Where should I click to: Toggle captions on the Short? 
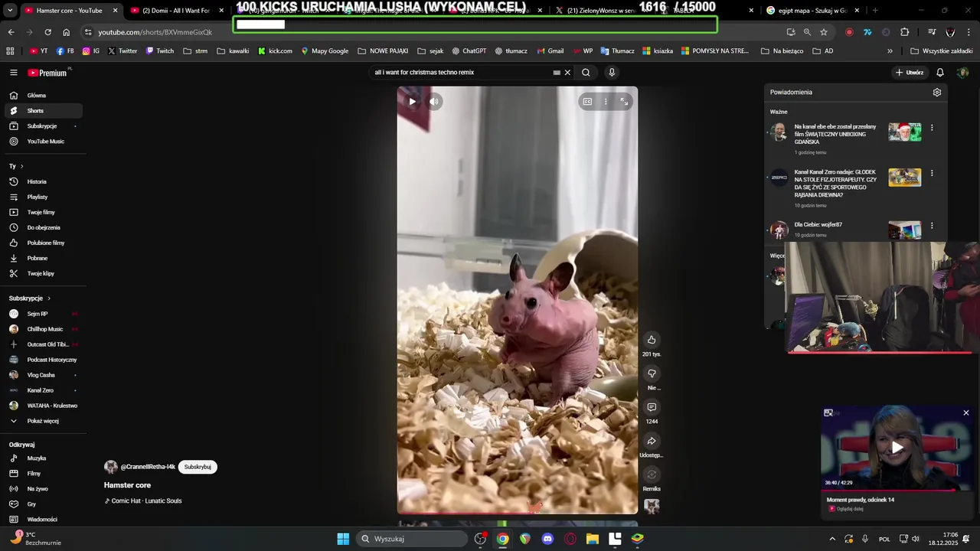pyautogui.click(x=587, y=102)
